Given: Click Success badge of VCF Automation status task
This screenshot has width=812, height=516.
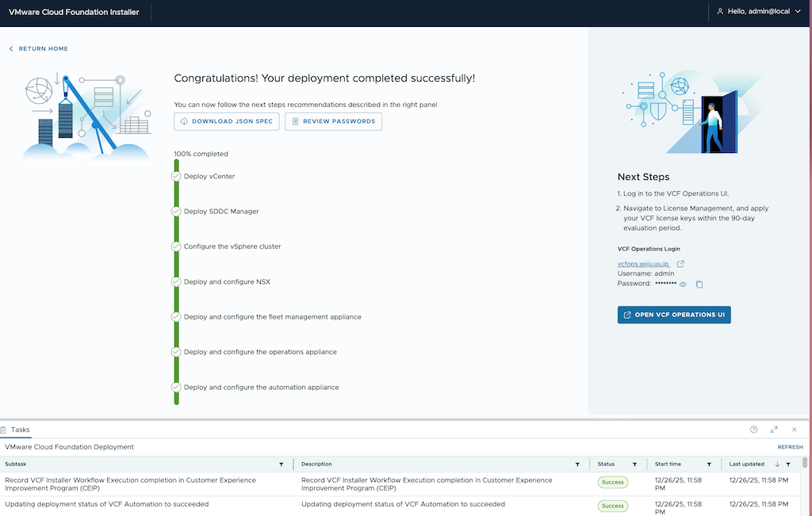Looking at the screenshot, I should click(x=613, y=506).
